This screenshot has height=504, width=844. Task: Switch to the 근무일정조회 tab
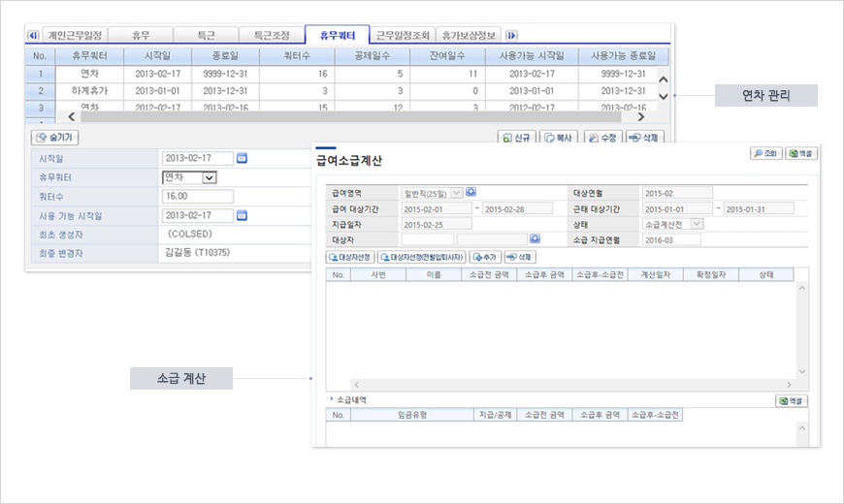(403, 35)
